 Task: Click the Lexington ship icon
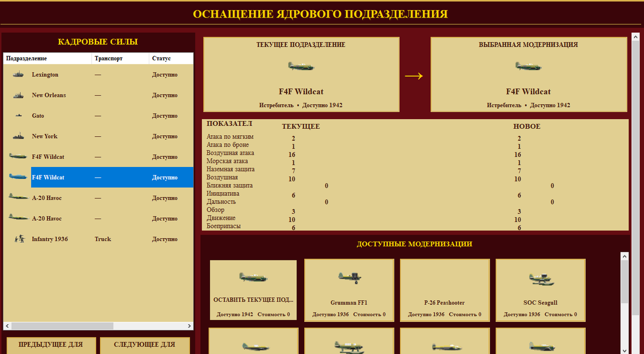coord(18,74)
